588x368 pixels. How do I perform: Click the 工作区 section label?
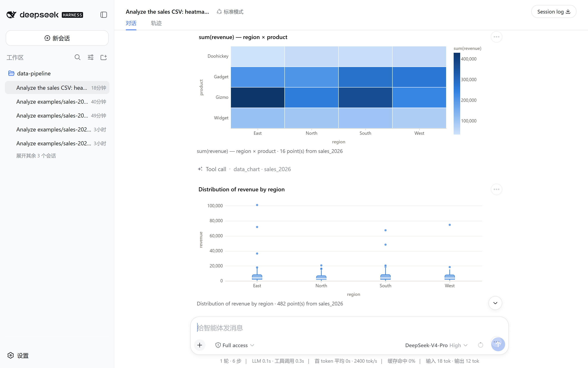(15, 57)
